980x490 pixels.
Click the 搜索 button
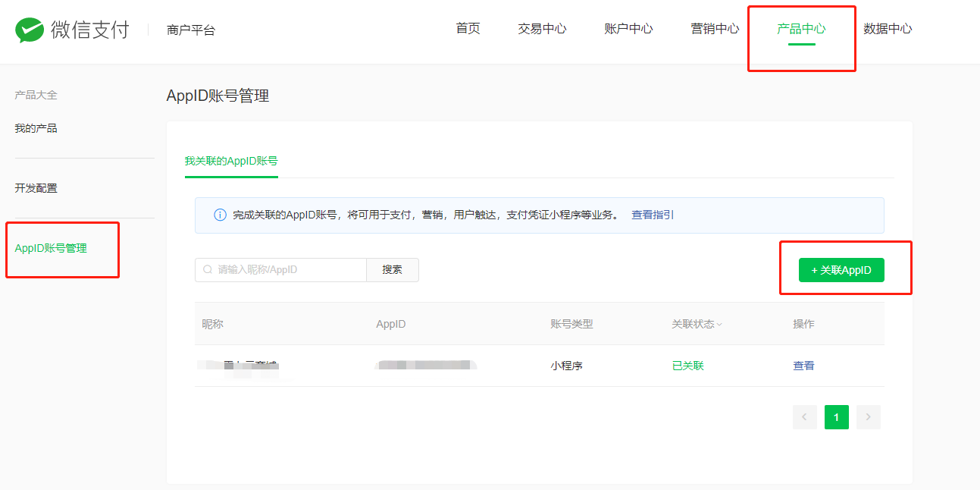(x=393, y=270)
